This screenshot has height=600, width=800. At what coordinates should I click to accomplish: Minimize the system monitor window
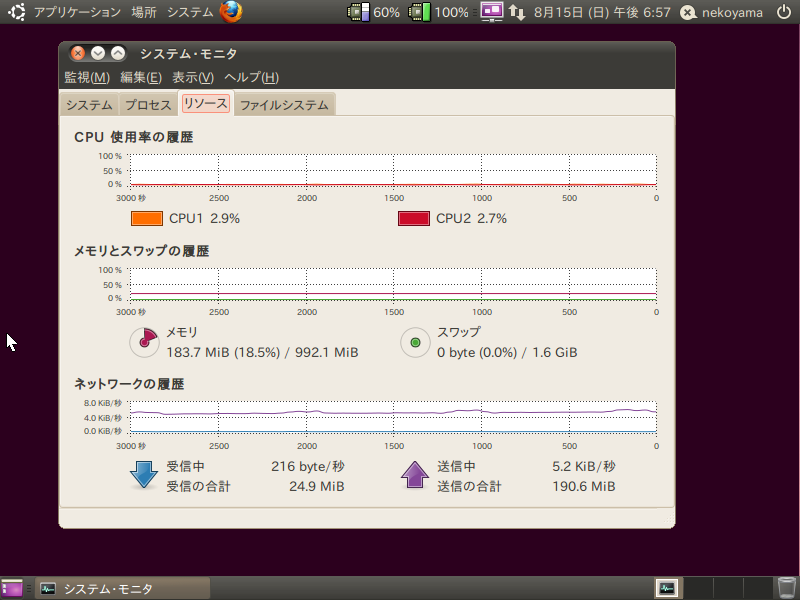pyautogui.click(x=98, y=53)
